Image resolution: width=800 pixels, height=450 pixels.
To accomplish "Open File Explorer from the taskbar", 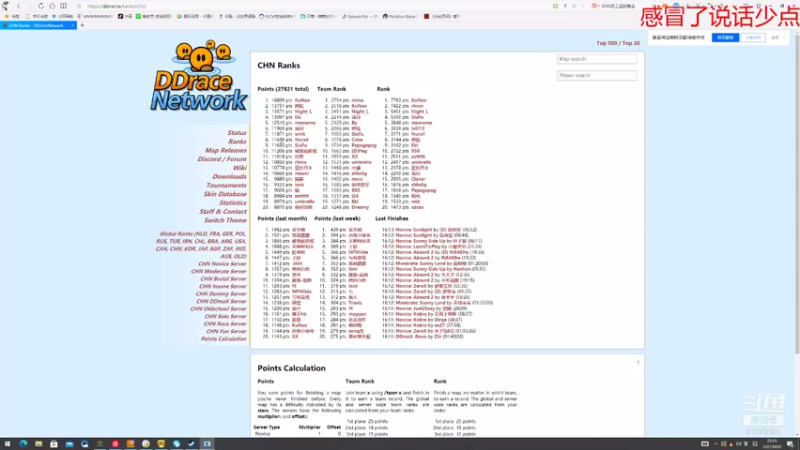I will (x=38, y=444).
